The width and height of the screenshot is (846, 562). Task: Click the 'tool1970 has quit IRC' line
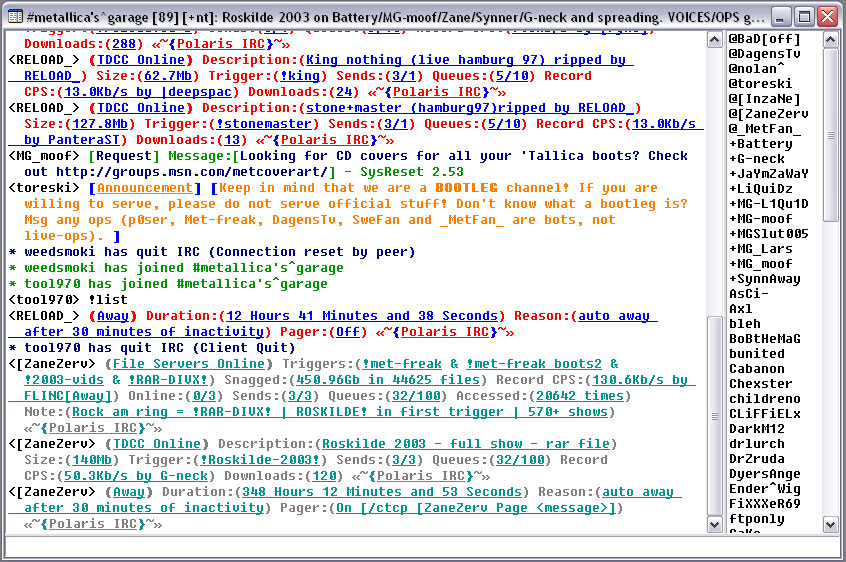(152, 348)
